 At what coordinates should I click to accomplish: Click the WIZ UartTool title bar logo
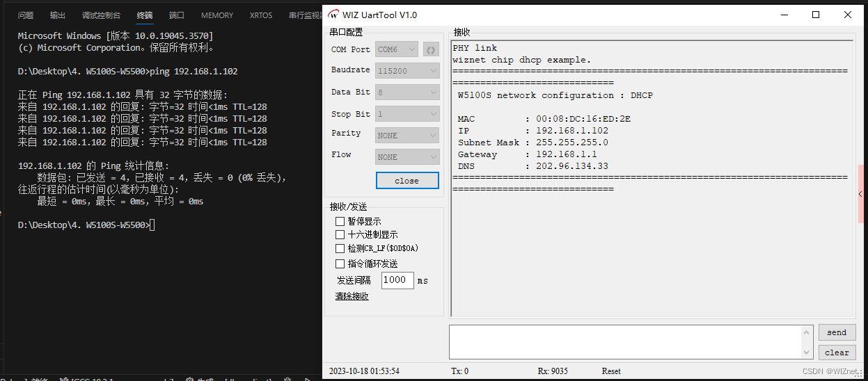335,15
